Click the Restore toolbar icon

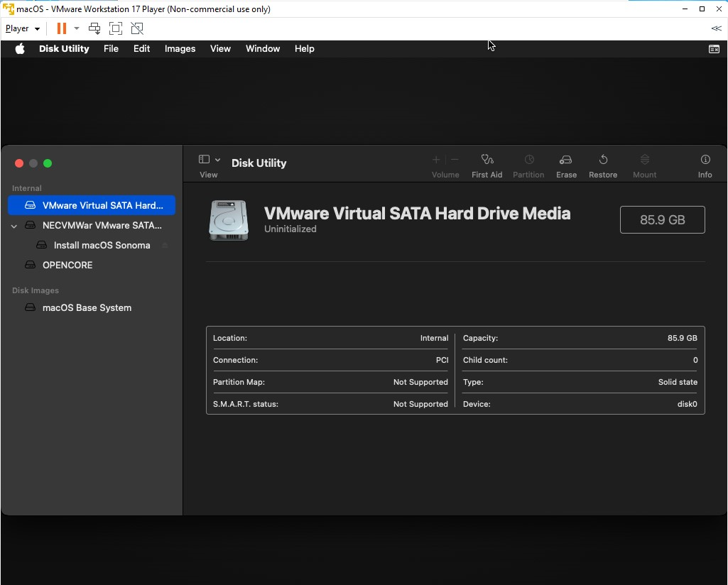pyautogui.click(x=602, y=160)
